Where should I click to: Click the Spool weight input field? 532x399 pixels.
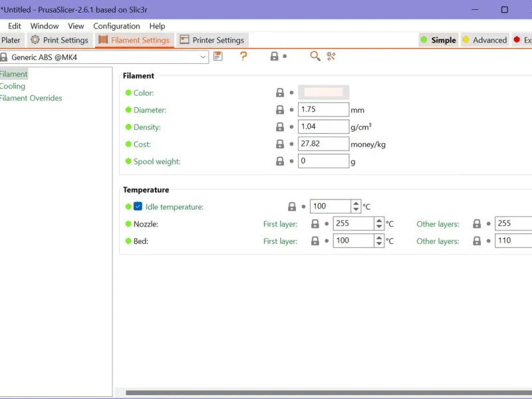pos(323,161)
